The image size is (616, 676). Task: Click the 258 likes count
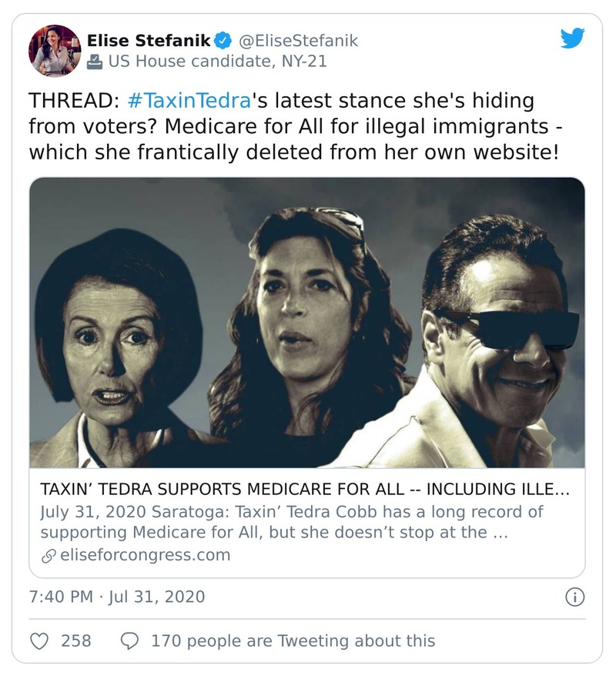coord(76,641)
